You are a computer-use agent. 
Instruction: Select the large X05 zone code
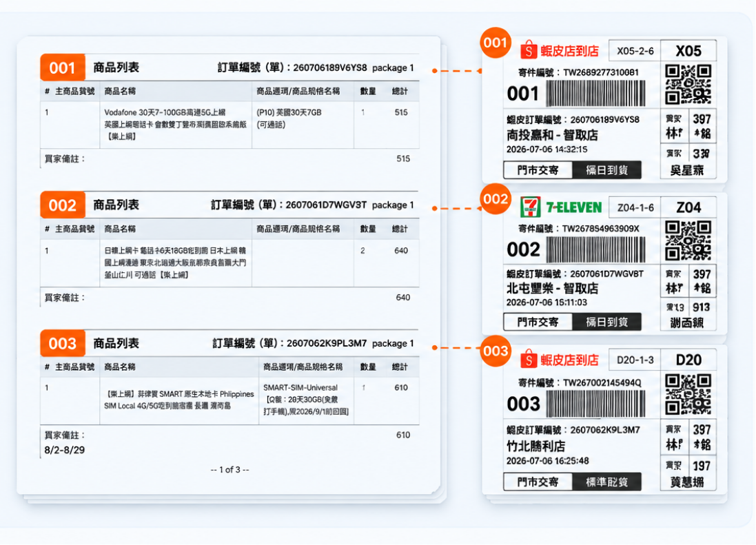click(688, 51)
